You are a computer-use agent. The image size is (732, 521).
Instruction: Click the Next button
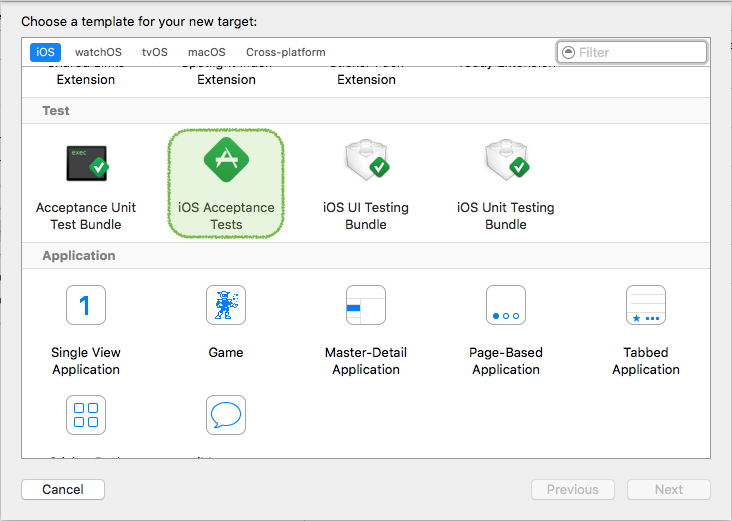(669, 489)
